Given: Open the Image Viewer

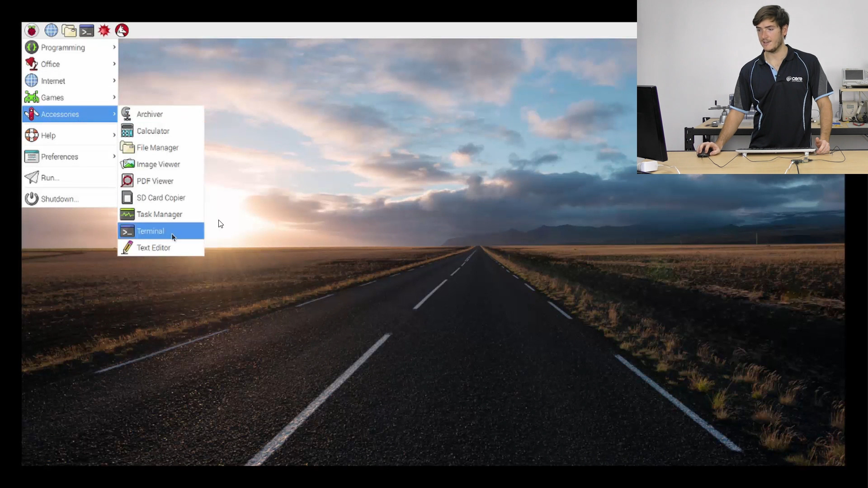Looking at the screenshot, I should [158, 164].
